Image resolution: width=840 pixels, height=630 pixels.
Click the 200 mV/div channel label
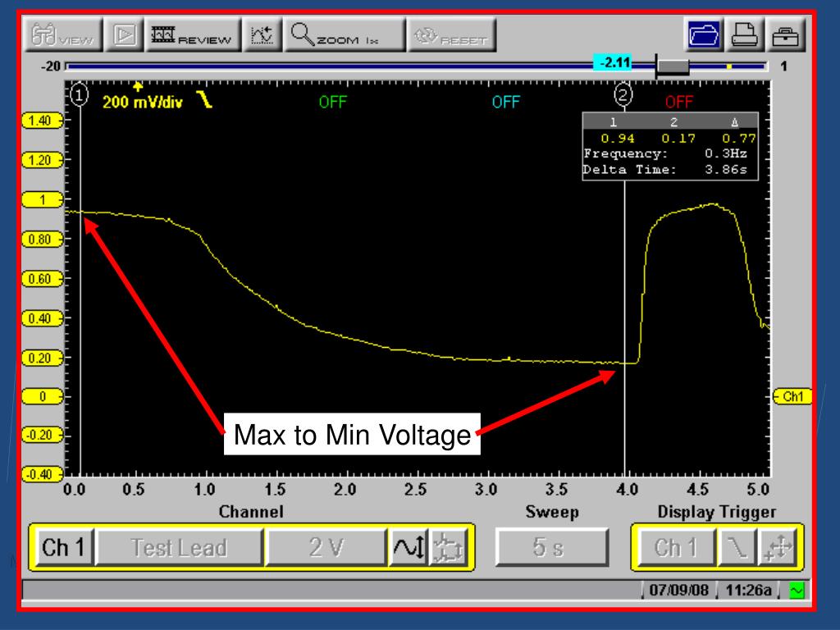point(143,102)
